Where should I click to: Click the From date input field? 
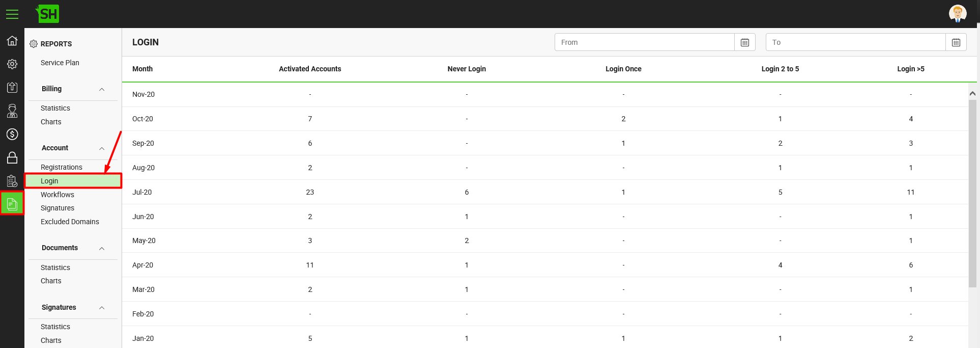coord(645,42)
